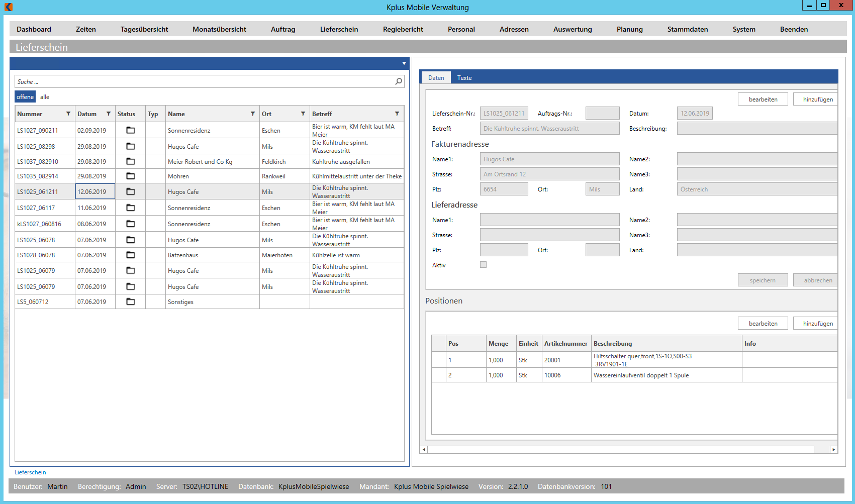This screenshot has width=855, height=504.
Task: Open the Dashboard menu
Action: tap(34, 29)
